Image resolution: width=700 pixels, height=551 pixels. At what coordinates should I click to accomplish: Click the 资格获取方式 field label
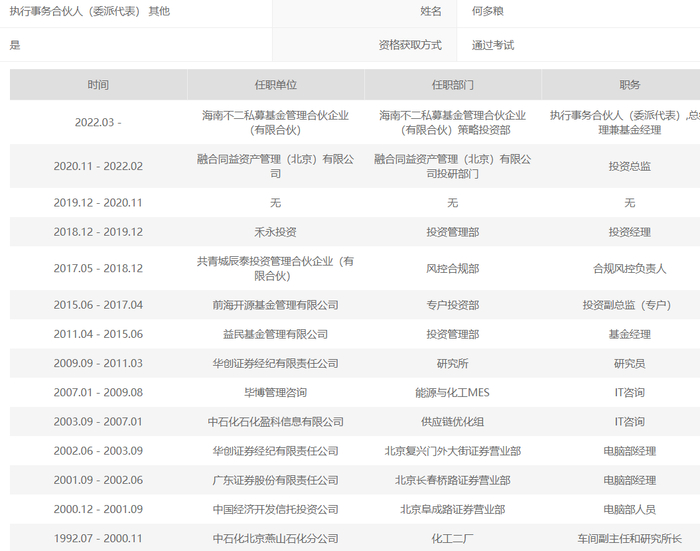click(410, 45)
